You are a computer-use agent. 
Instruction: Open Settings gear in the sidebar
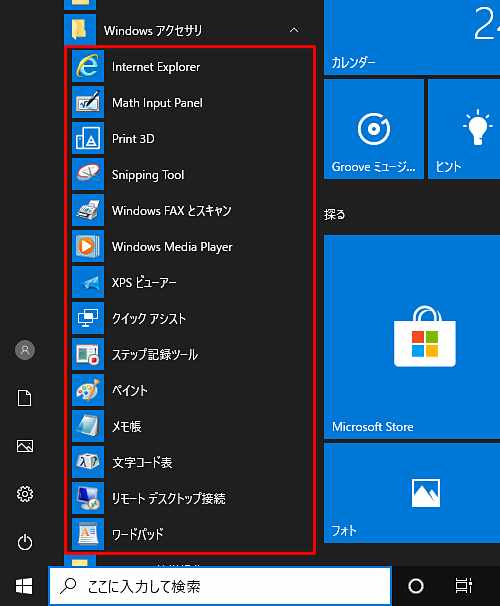[25, 494]
